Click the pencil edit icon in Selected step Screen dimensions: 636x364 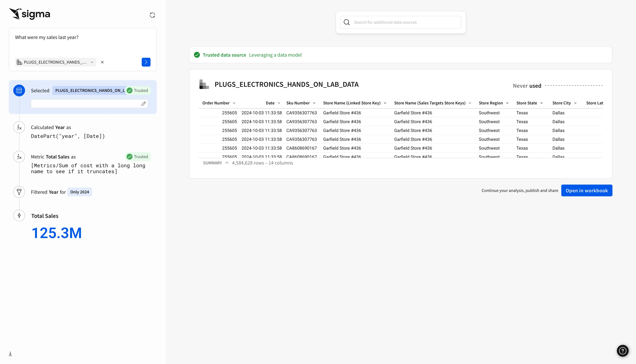pyautogui.click(x=143, y=104)
